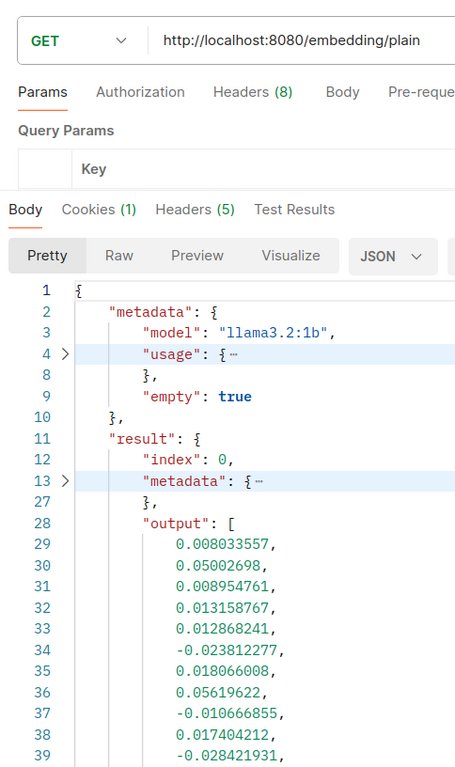Image resolution: width=455 pixels, height=767 pixels.
Task: Click the value 0.018066008
Action: [x=223, y=671]
